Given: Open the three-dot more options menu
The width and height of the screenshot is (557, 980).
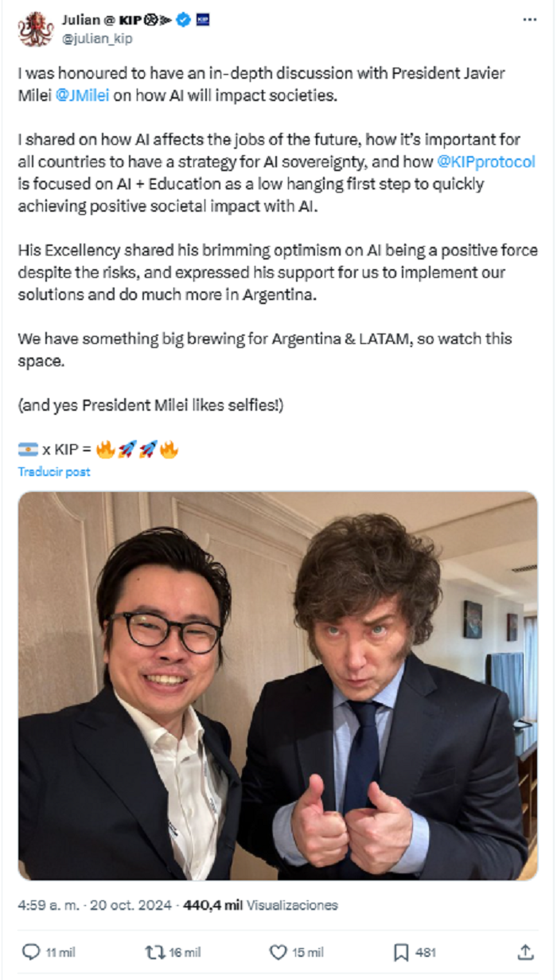Looking at the screenshot, I should 529,19.
